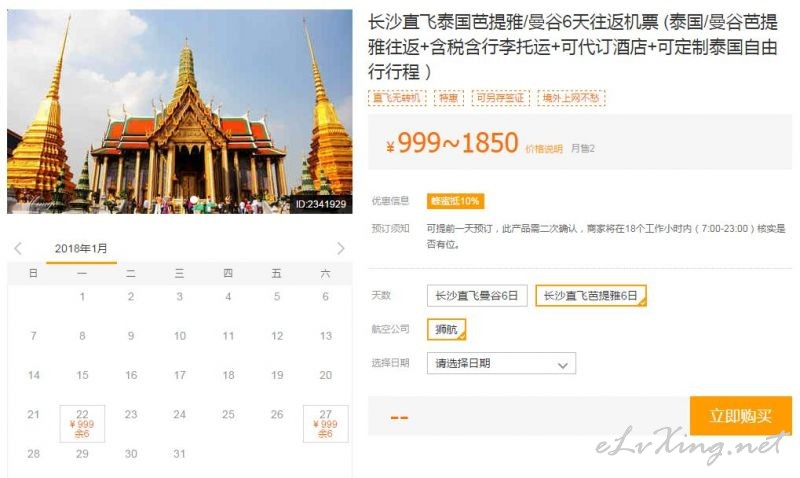The image size is (800, 478).
Task: Click the product title text
Action: pyautogui.click(x=572, y=46)
